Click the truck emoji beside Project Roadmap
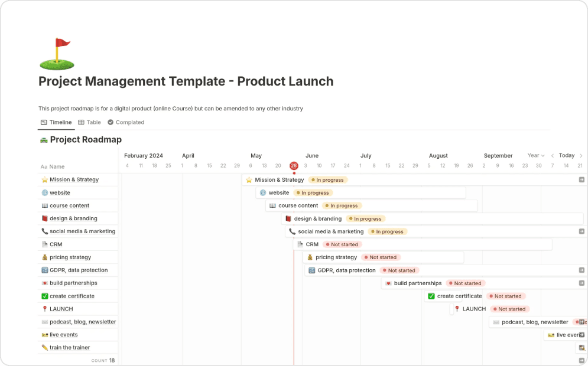 [42, 140]
